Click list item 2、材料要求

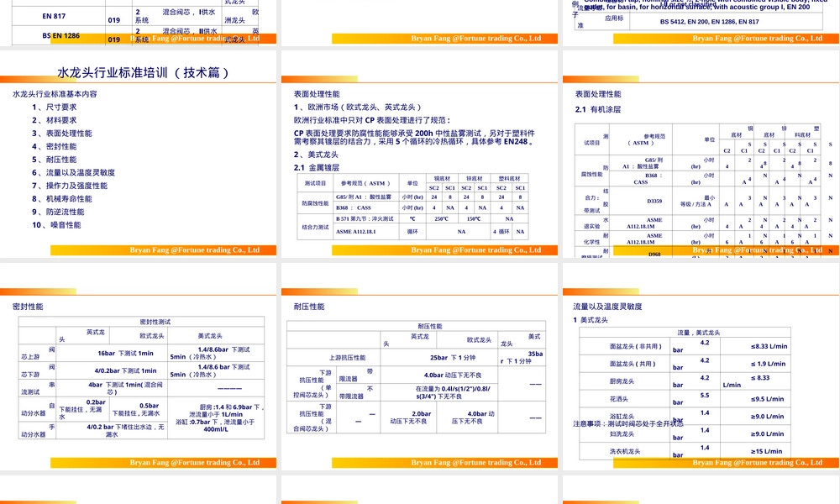point(54,120)
